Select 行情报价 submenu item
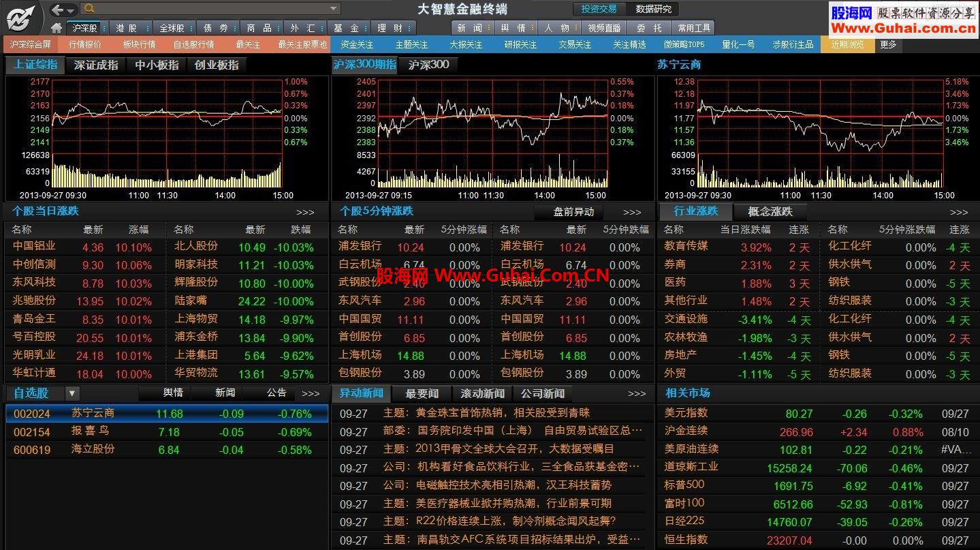The image size is (980, 550). pos(85,44)
